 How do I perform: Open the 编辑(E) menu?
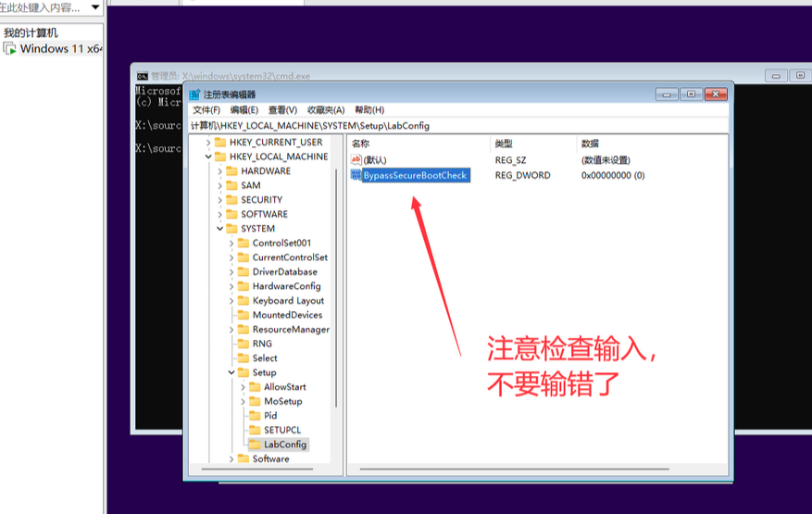click(x=244, y=110)
